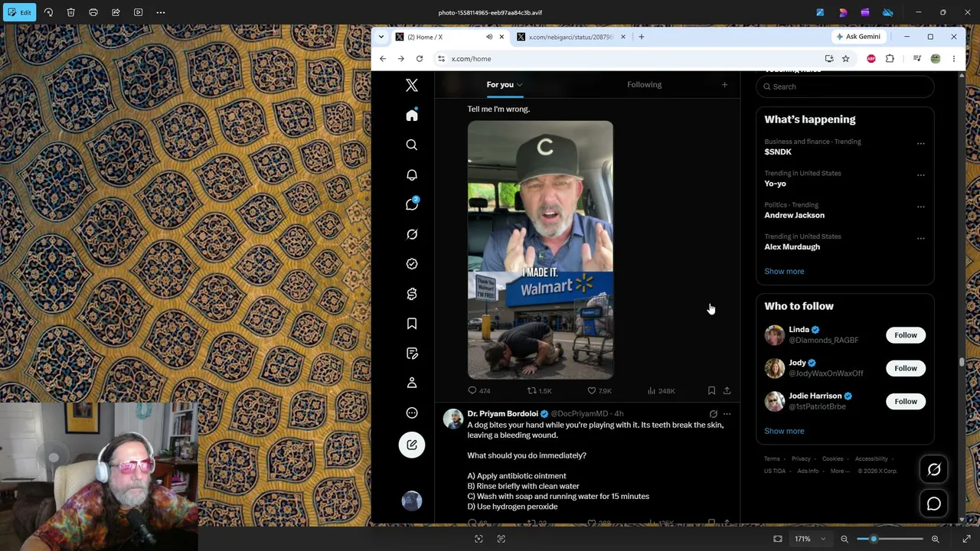Open the More circle menu in X sidebar
Viewport: 980px width, 551px height.
point(412,413)
